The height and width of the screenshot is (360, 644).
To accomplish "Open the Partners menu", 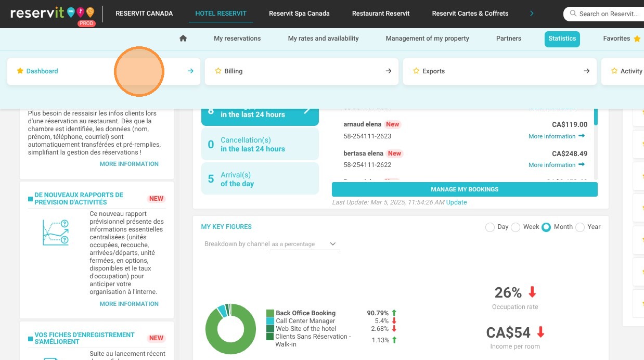I will (509, 38).
